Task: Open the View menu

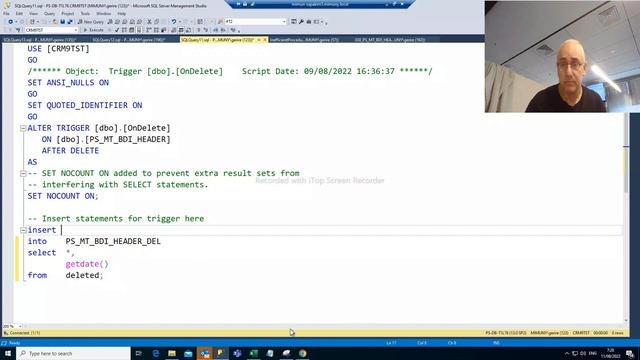Action: click(x=33, y=13)
